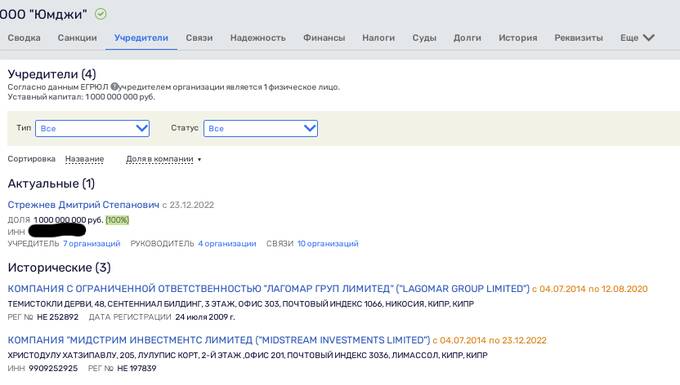Click the Еще chevron arrow icon

pos(649,38)
